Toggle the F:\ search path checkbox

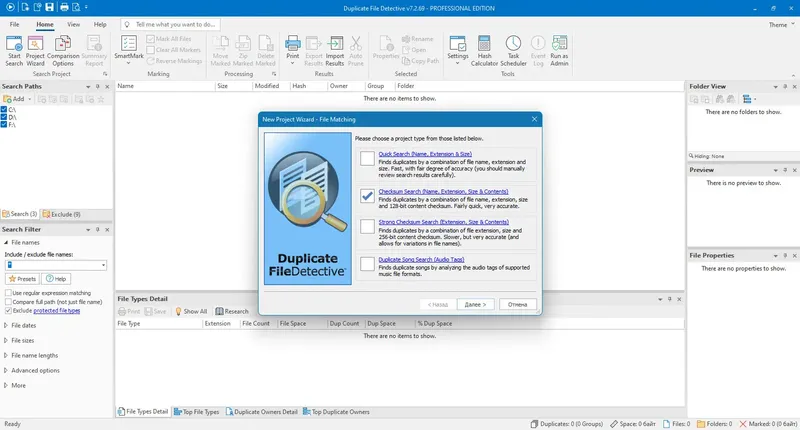coord(4,124)
